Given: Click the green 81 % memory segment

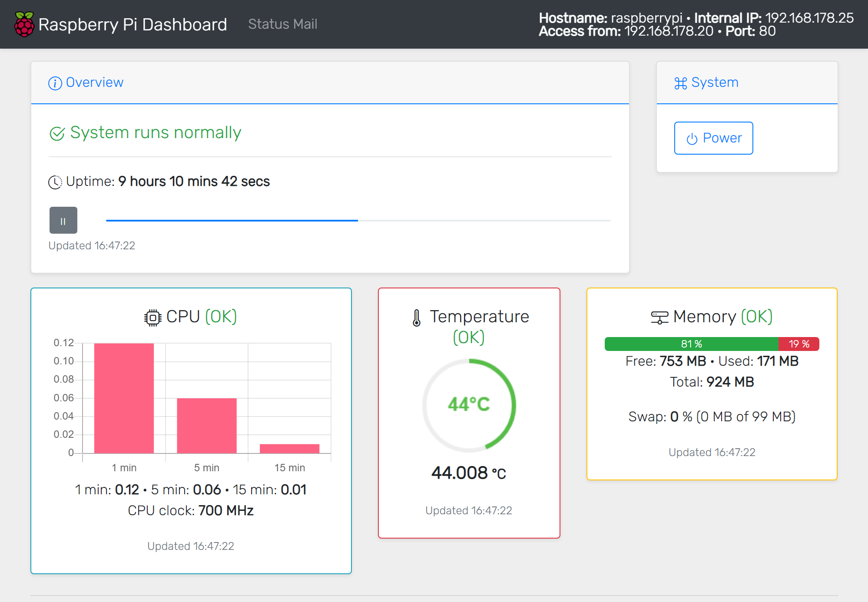Looking at the screenshot, I should click(691, 344).
